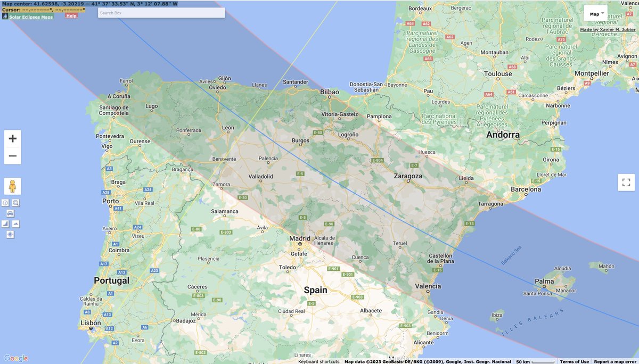Click the car icon button
Screen dimensions: 639x364
coord(10,213)
